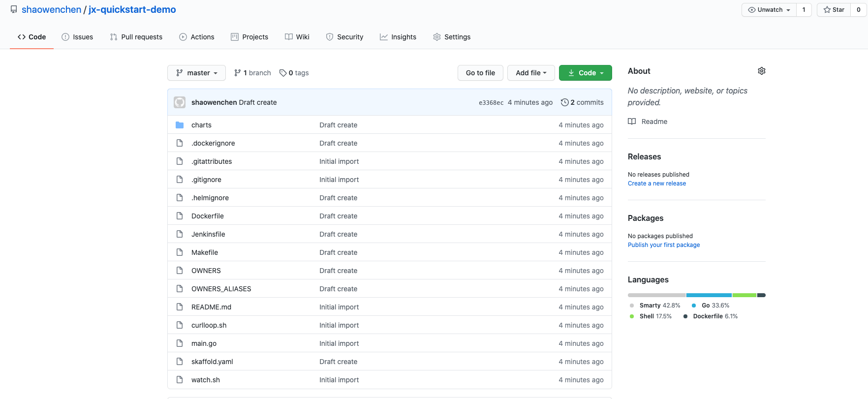Click the .dockerignore file icon
This screenshot has height=399, width=868.
tap(180, 143)
